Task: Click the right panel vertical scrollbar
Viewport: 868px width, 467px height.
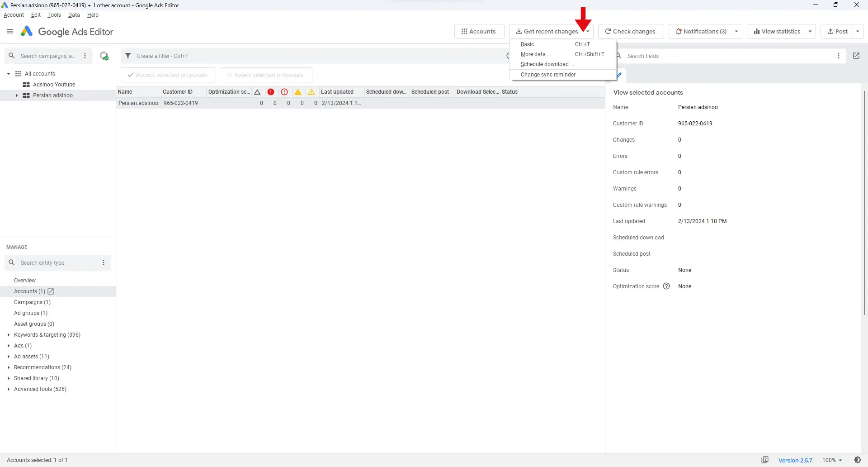Action: pos(864,203)
